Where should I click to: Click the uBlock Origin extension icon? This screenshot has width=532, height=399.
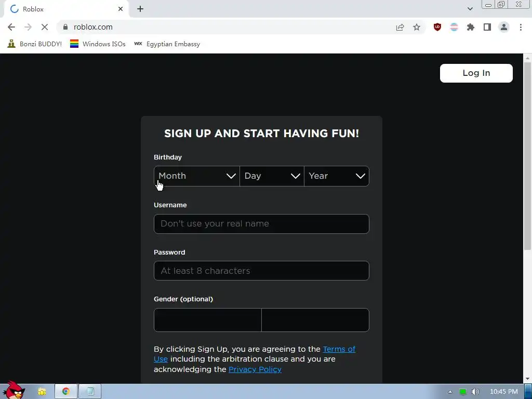[437, 27]
